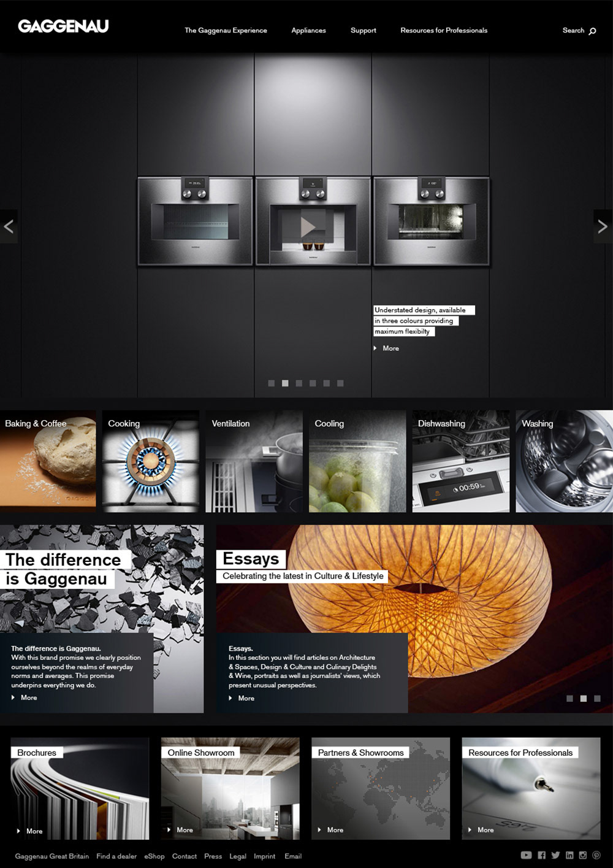Play the hero video on center oven
Image resolution: width=613 pixels, height=868 pixels.
pyautogui.click(x=308, y=227)
